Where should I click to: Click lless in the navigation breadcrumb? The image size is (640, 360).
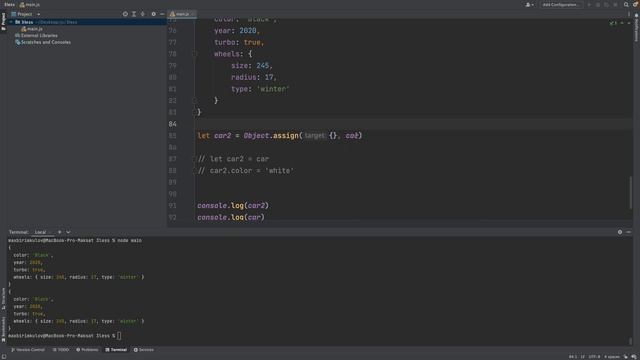(x=9, y=4)
